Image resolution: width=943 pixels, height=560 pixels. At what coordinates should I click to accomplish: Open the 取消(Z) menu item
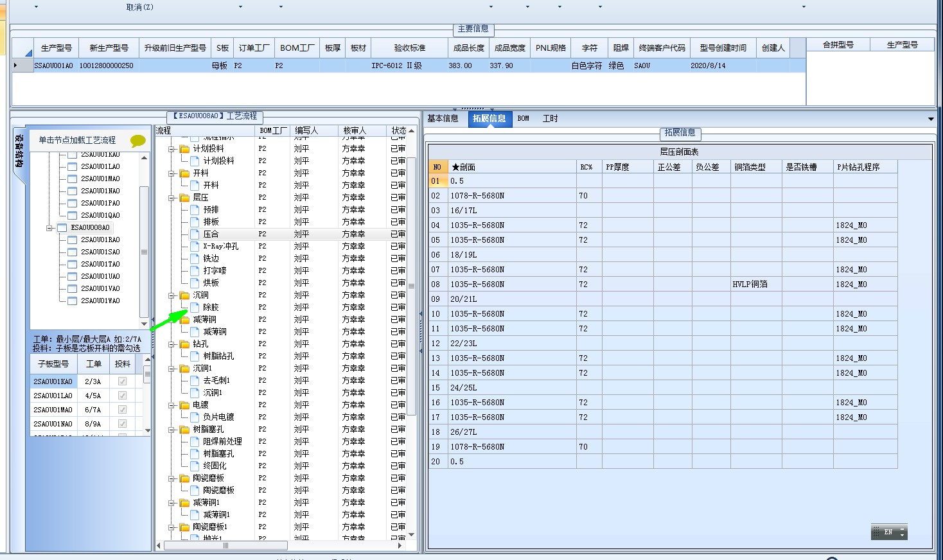coord(140,7)
